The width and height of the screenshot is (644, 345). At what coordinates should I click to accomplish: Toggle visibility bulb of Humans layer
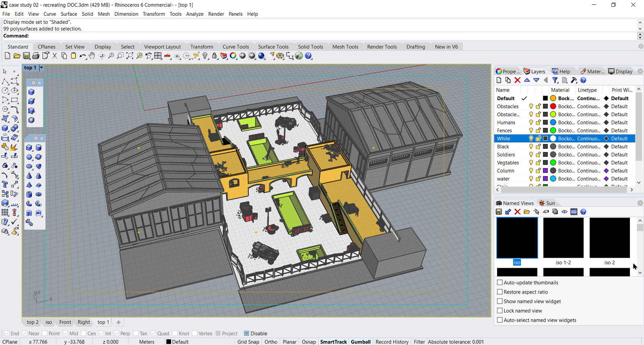[x=531, y=122]
